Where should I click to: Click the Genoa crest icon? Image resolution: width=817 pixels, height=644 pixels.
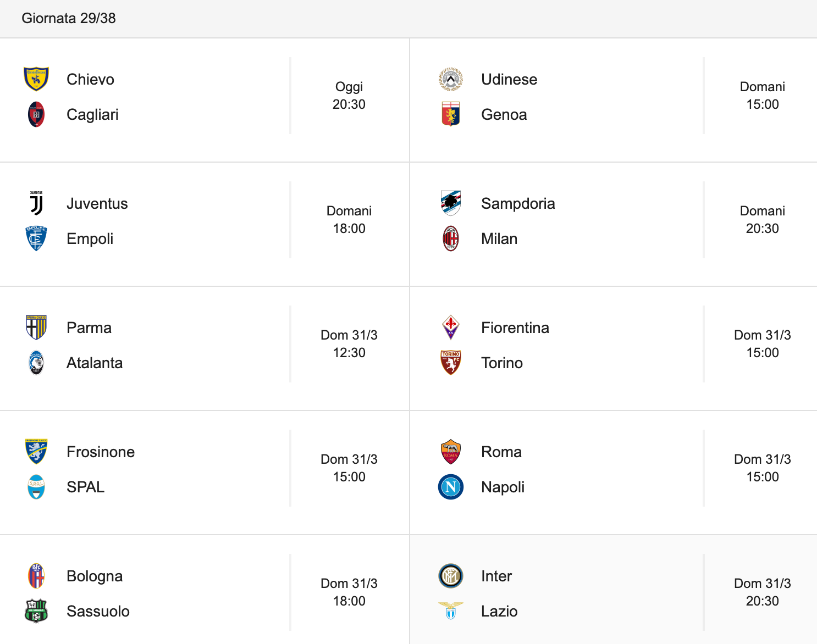pos(451,114)
